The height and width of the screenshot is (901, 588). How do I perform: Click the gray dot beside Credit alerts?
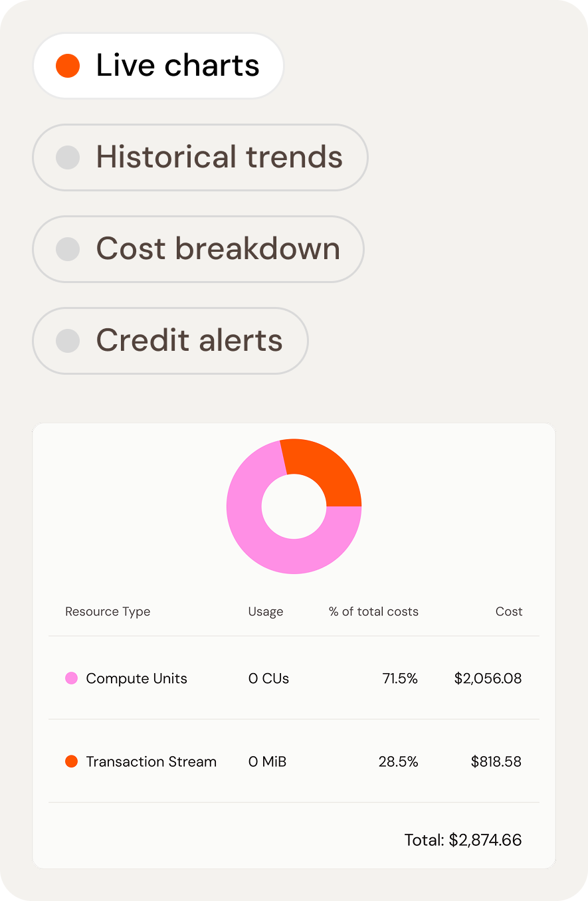(68, 341)
